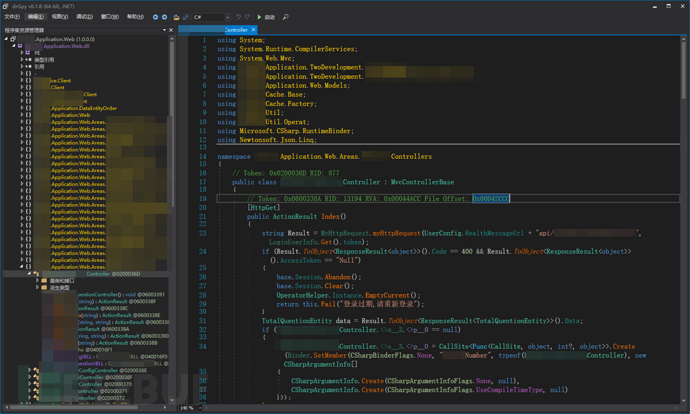Viewport: 690px width, 414px height.
Task: Expand the PE node in assembly tree
Action: [x=23, y=53]
